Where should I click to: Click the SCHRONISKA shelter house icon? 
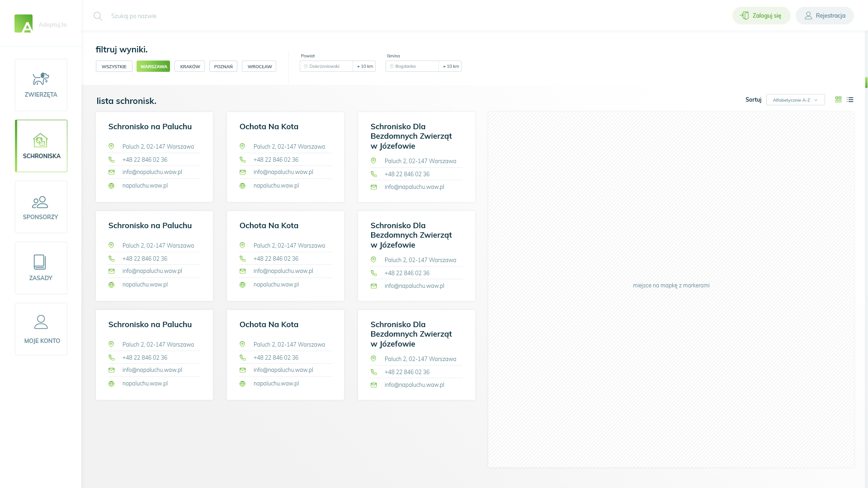pos(41,141)
